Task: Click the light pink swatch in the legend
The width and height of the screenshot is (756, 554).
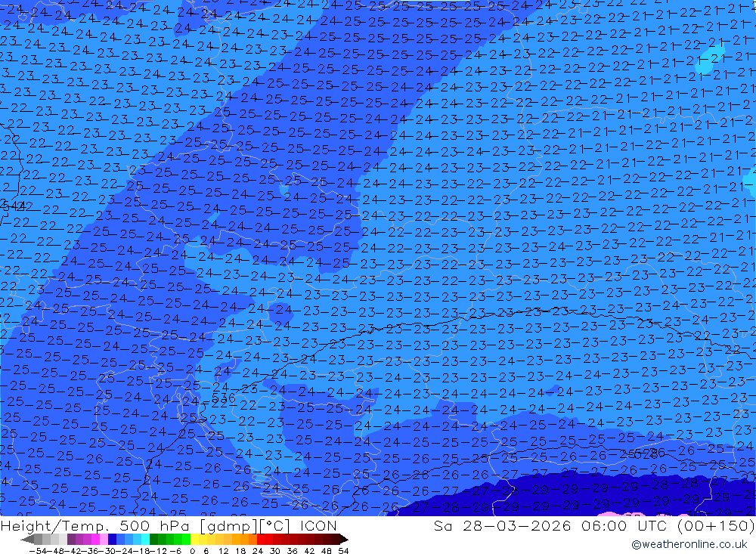Action: [104, 539]
